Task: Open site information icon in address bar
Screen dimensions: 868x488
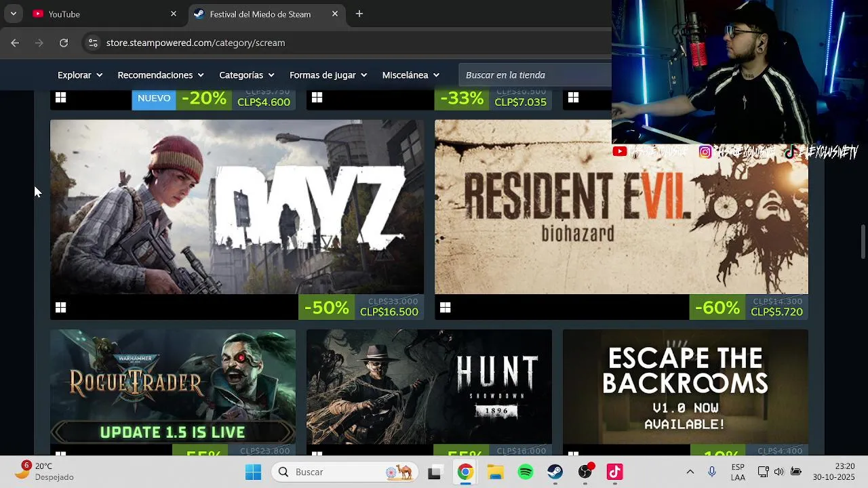Action: (93, 43)
